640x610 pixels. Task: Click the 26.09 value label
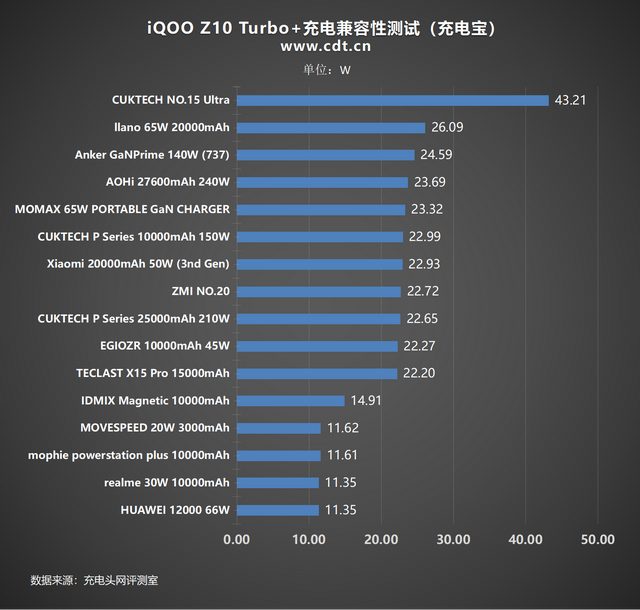click(x=447, y=127)
